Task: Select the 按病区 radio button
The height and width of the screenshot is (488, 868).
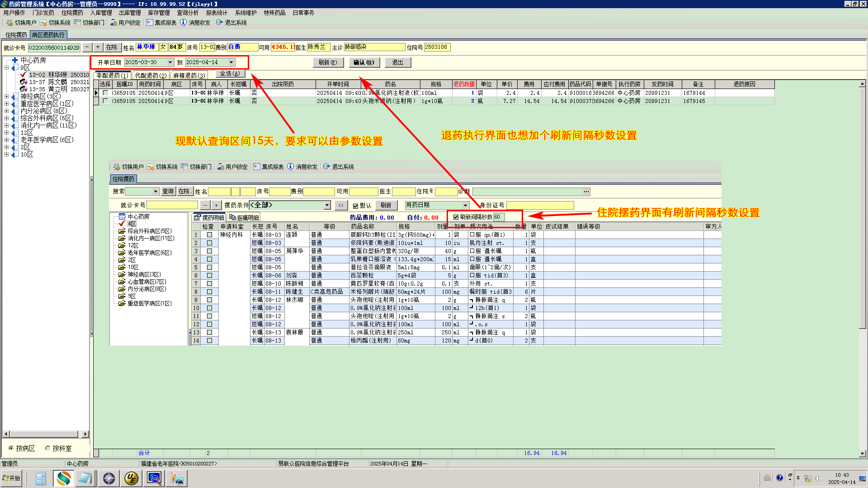Action: [11, 448]
